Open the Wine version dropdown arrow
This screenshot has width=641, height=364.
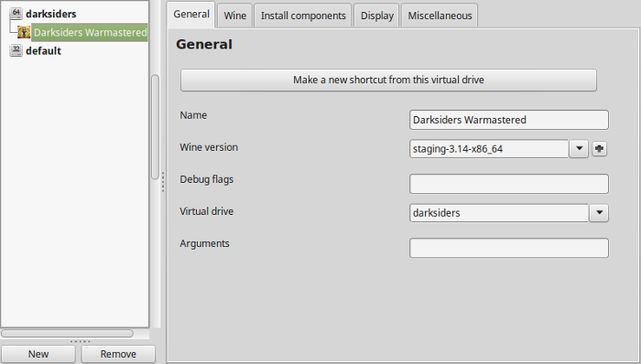[579, 148]
